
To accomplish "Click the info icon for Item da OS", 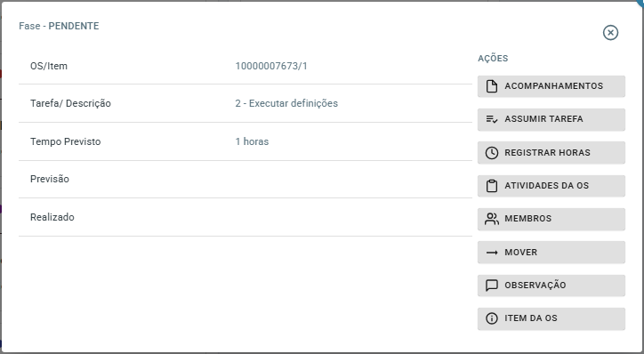I will [492, 318].
